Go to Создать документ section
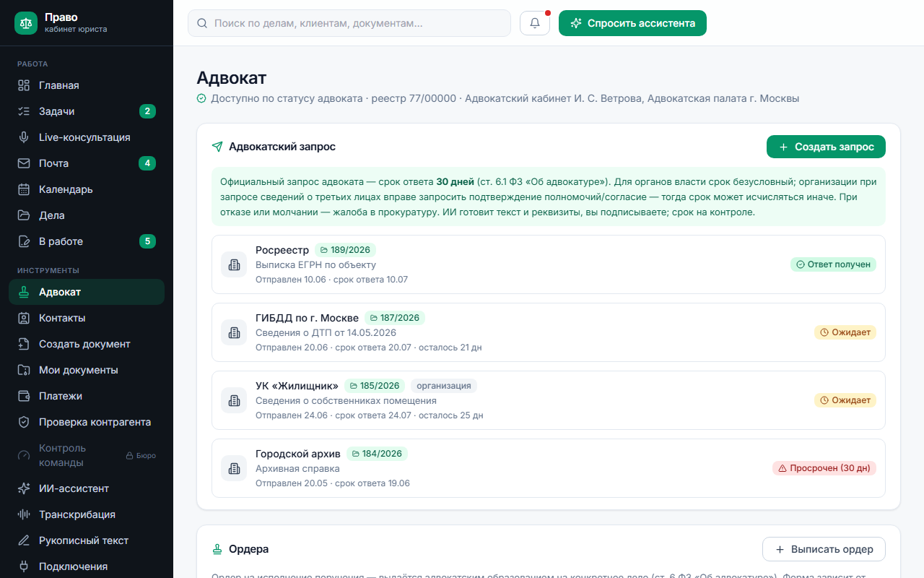Viewport: 924px width, 578px height. (87, 344)
